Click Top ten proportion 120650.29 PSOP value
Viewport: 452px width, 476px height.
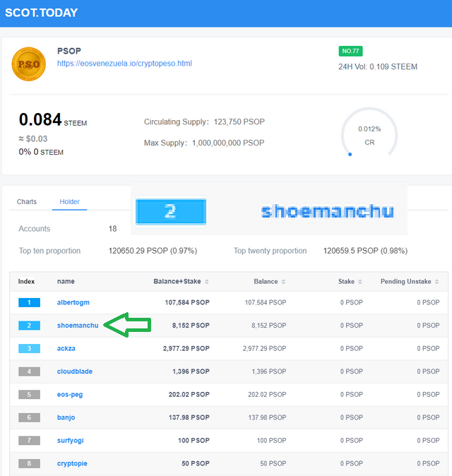pyautogui.click(x=153, y=251)
